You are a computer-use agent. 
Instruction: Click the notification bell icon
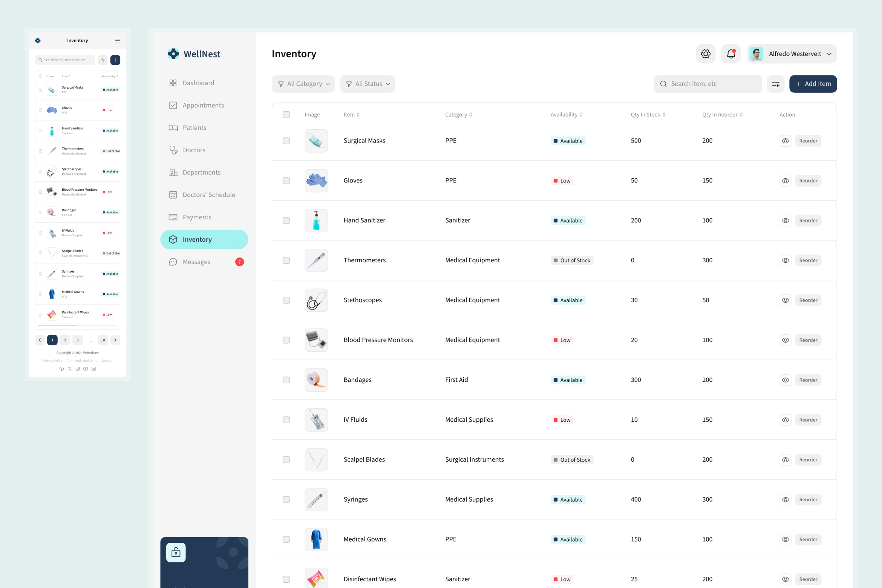(x=730, y=54)
